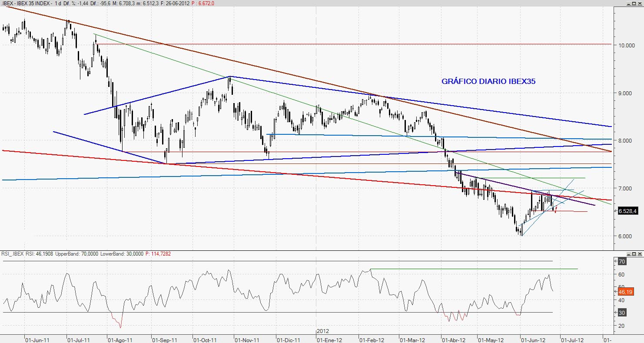
Task: Click the 2012 year marker on time axis
Action: pyautogui.click(x=322, y=331)
